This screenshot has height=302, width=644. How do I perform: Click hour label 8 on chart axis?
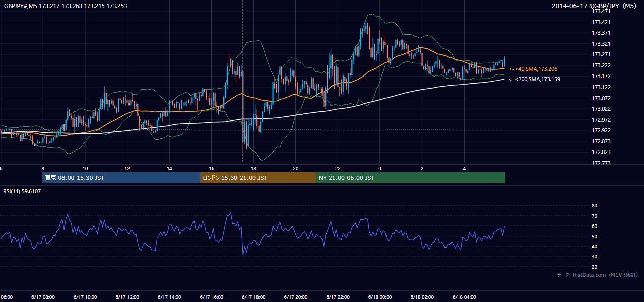(x=43, y=169)
